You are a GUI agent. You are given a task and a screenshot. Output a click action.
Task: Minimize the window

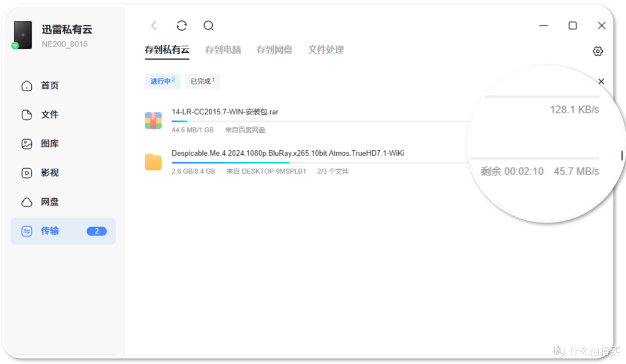click(543, 26)
